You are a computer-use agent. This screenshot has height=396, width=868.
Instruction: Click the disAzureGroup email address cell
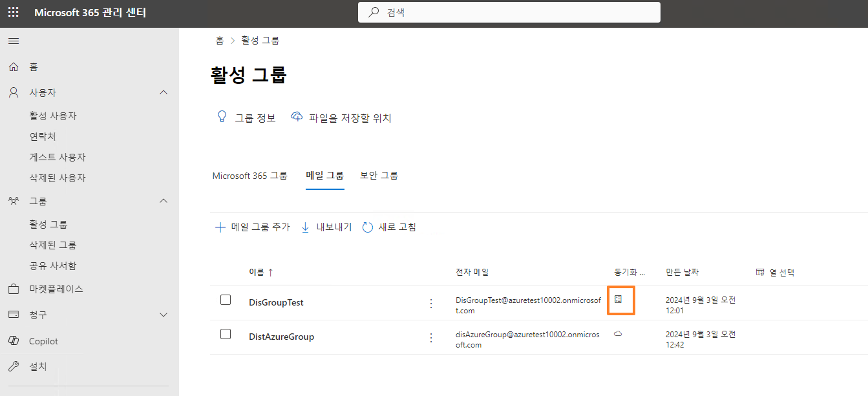pos(527,340)
